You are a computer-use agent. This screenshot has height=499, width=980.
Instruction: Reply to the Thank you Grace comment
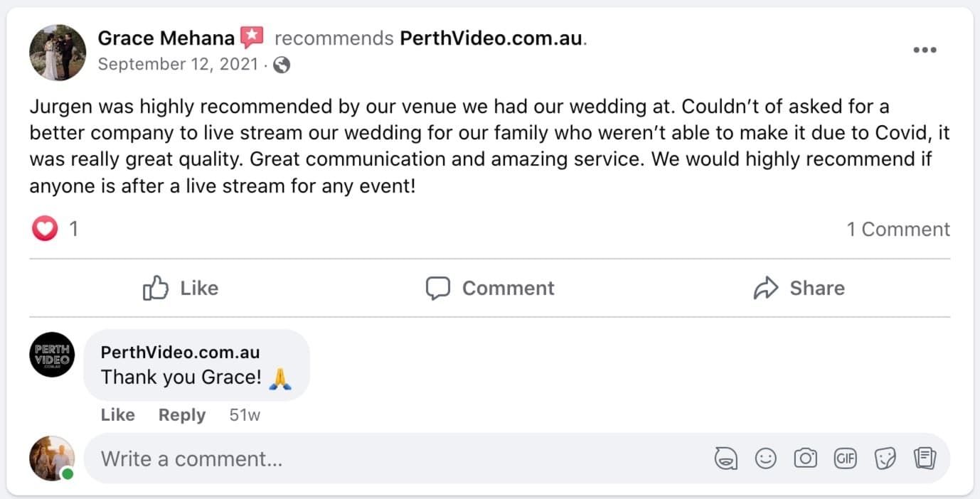point(182,415)
